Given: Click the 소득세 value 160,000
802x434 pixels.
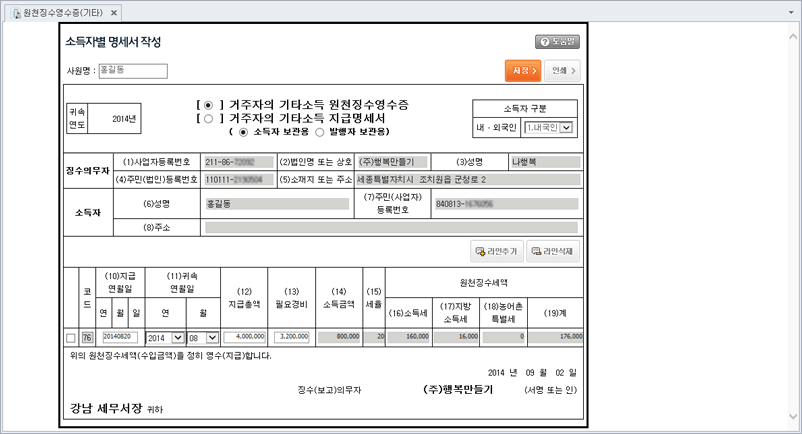Looking at the screenshot, I should coord(409,337).
